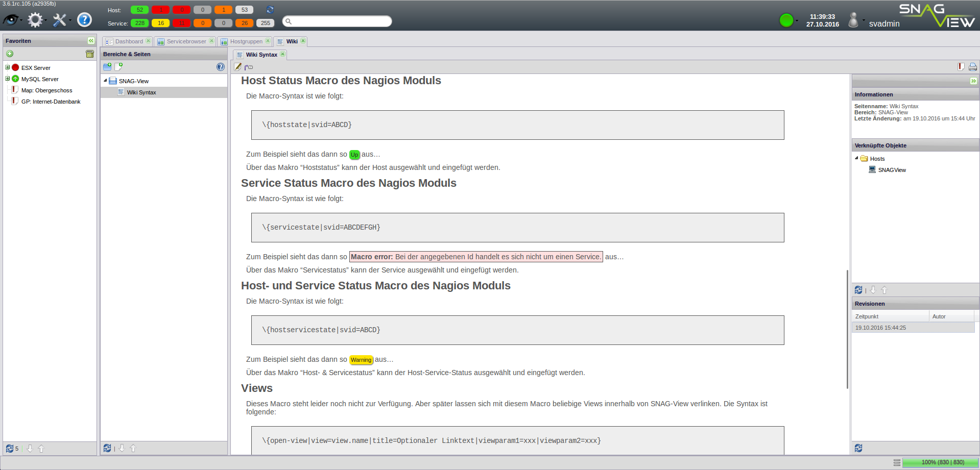Click the wiki content vertical scrollbar
Screen dimensions: 980x470
pyautogui.click(x=847, y=329)
